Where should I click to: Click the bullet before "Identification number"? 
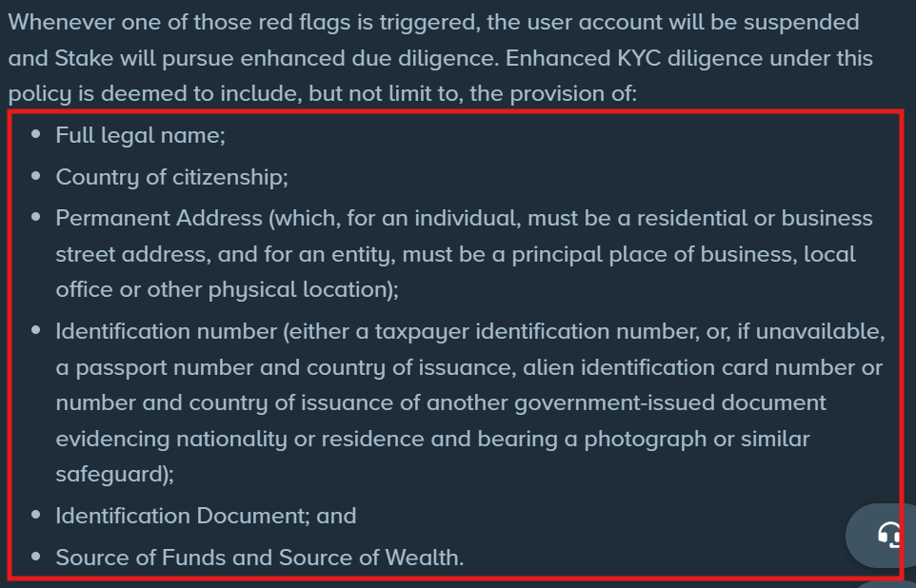(x=36, y=331)
